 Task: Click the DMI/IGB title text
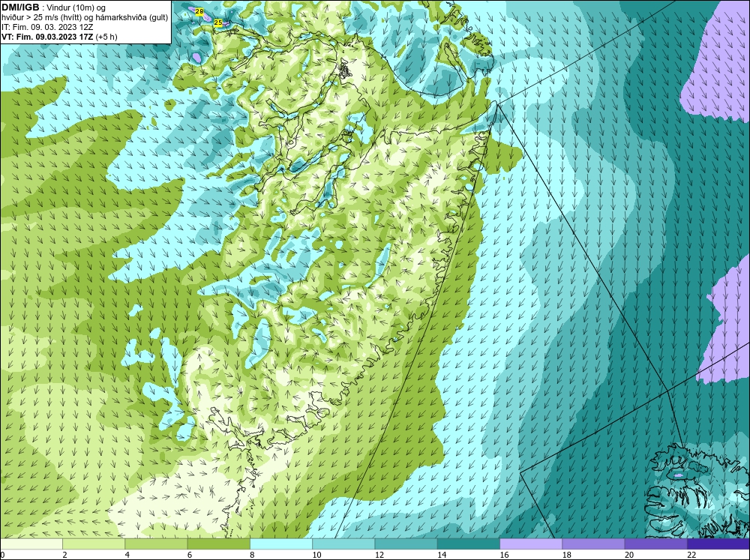point(20,7)
